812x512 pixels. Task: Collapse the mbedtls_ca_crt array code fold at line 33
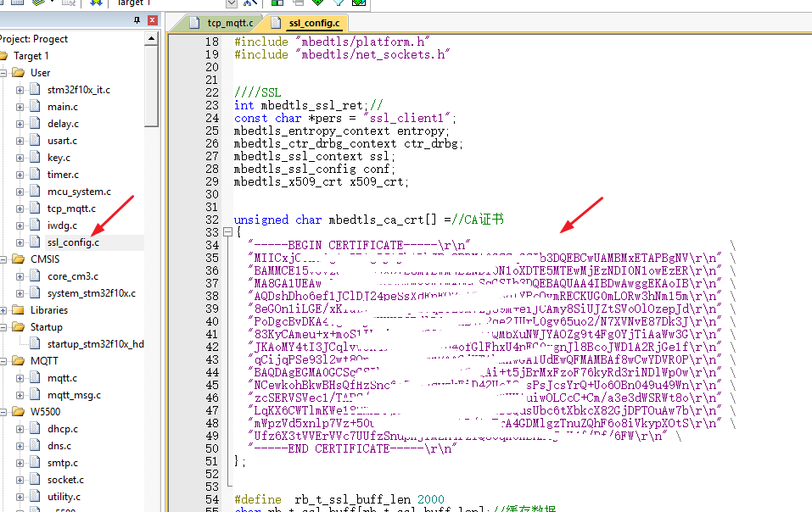227,232
